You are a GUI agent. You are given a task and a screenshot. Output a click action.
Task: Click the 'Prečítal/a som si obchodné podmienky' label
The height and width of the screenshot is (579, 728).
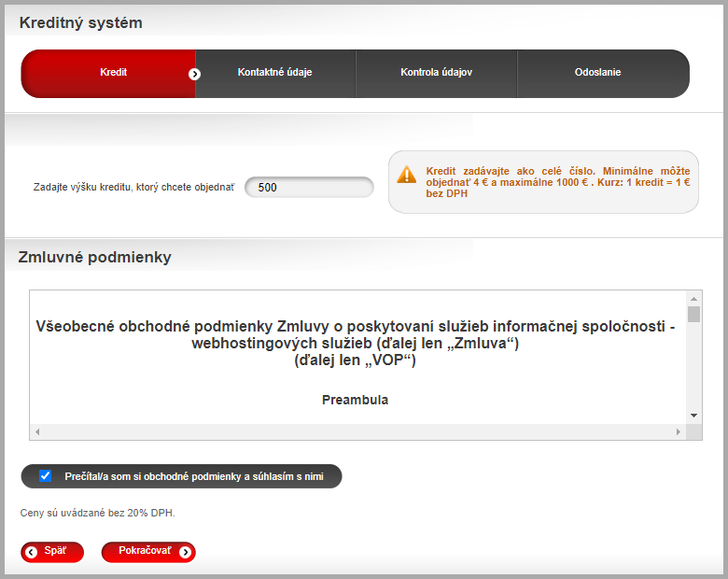pyautogui.click(x=194, y=476)
